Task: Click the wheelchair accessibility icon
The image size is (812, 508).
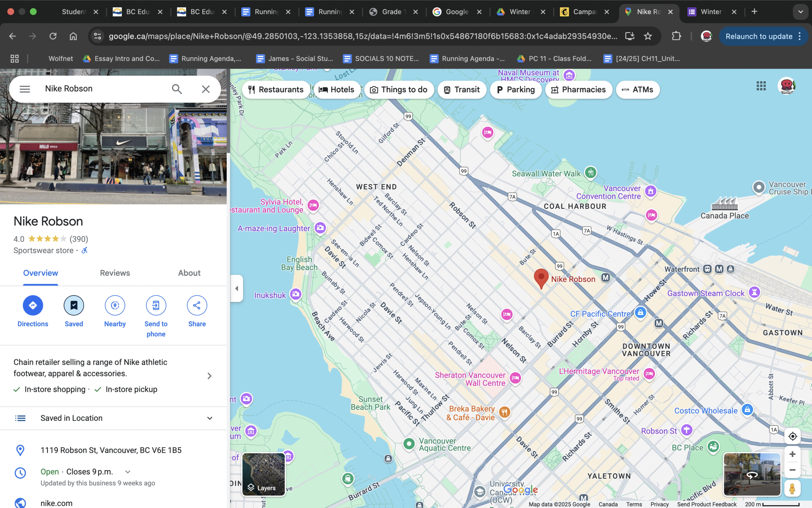Action: click(x=85, y=250)
